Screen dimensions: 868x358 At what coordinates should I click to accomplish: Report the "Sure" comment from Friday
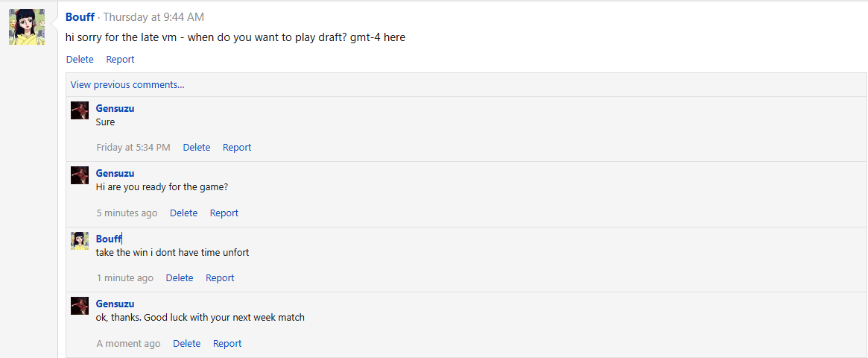pos(237,148)
